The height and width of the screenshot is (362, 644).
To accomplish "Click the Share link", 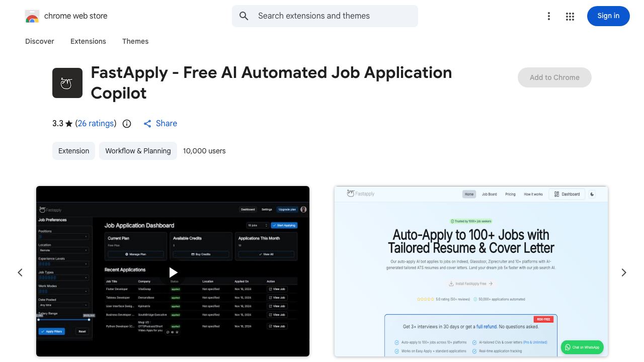I will pyautogui.click(x=160, y=123).
